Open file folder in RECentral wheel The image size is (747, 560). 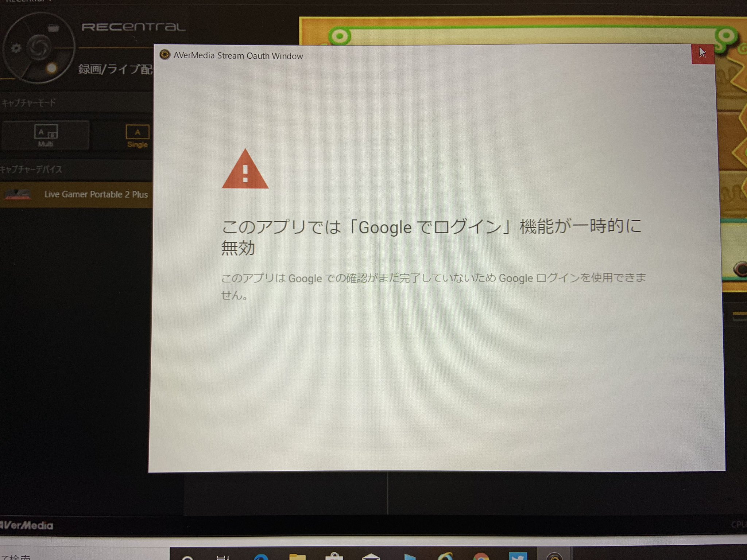(x=53, y=28)
